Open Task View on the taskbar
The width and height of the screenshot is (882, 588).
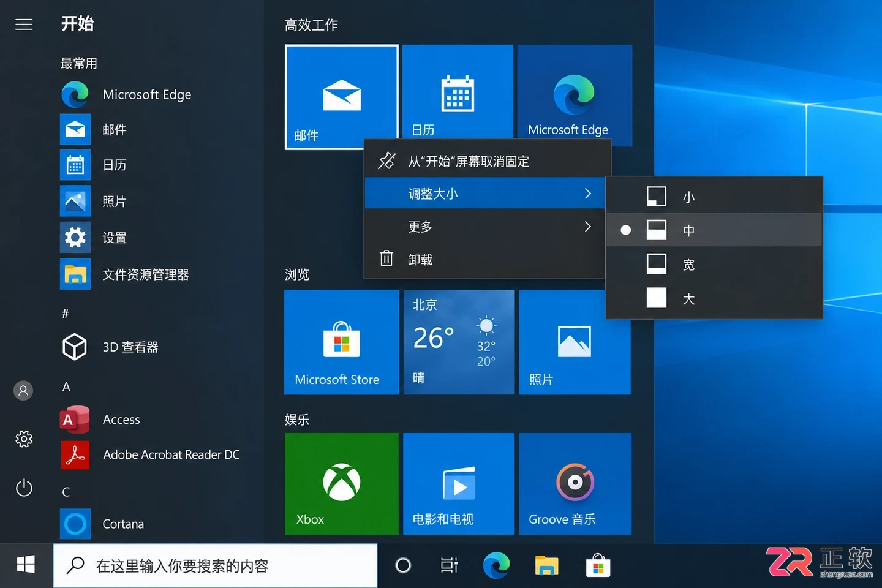point(449,565)
